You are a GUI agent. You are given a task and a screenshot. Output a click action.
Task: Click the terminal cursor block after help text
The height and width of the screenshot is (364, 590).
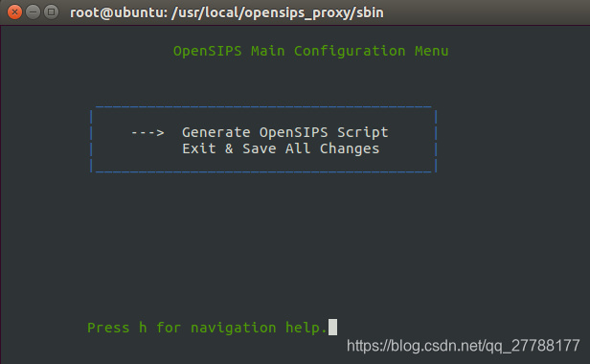point(332,327)
